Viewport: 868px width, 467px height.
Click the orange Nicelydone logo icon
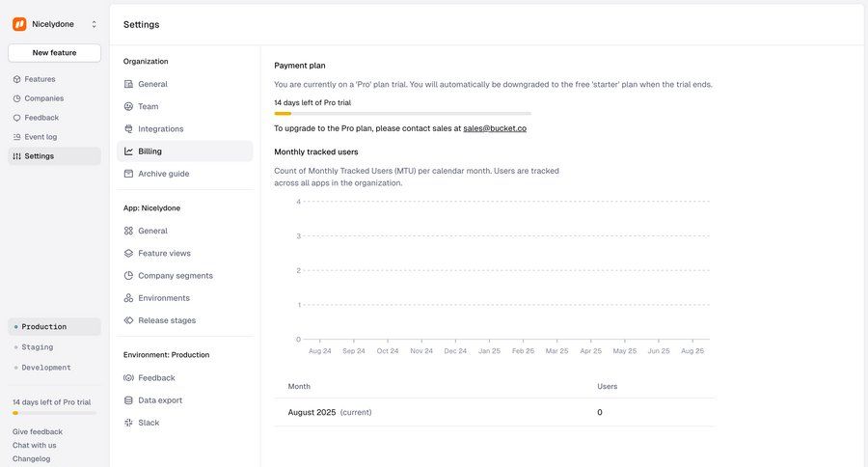pos(19,24)
